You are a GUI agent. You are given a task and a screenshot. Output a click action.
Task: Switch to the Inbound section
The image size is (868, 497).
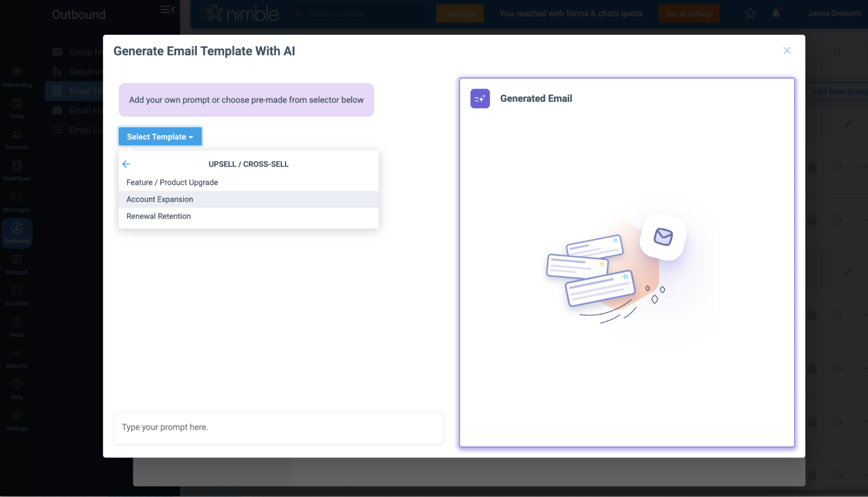[x=17, y=264]
